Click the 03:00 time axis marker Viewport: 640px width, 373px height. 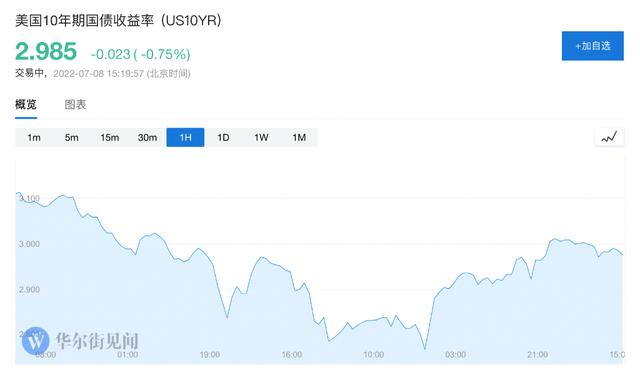(456, 354)
